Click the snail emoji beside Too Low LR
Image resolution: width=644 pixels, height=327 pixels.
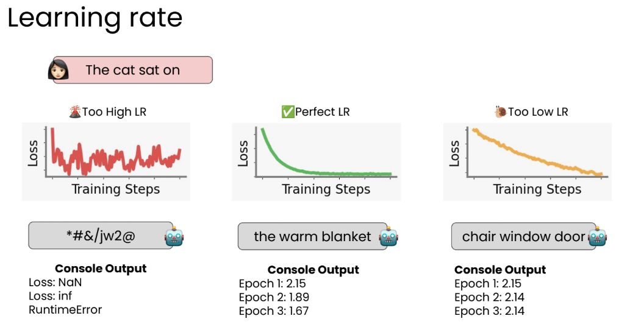pyautogui.click(x=501, y=111)
